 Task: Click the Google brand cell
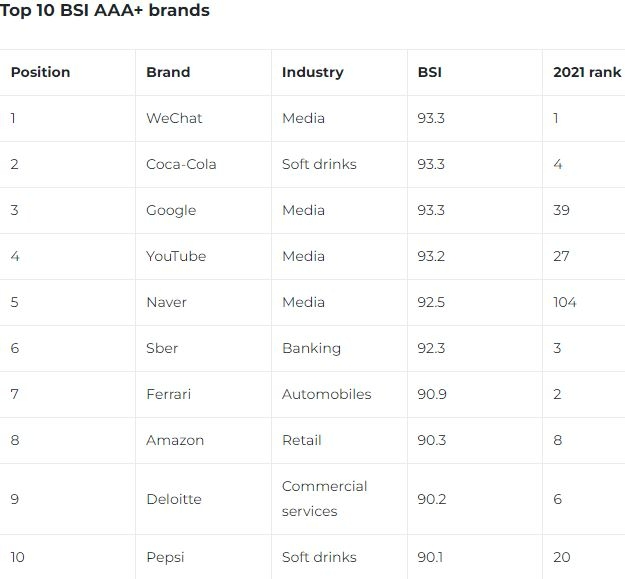(171, 210)
